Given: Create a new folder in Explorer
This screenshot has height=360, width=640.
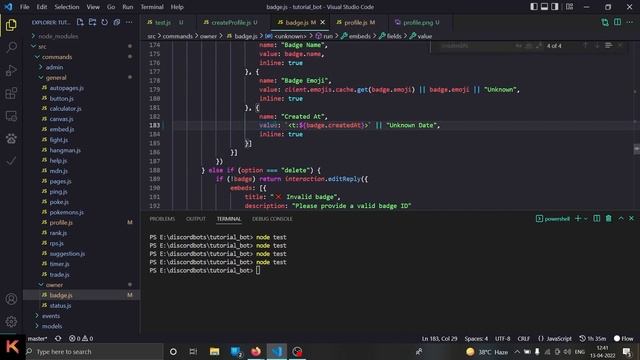Looking at the screenshot, I should pyautogui.click(x=92, y=22).
